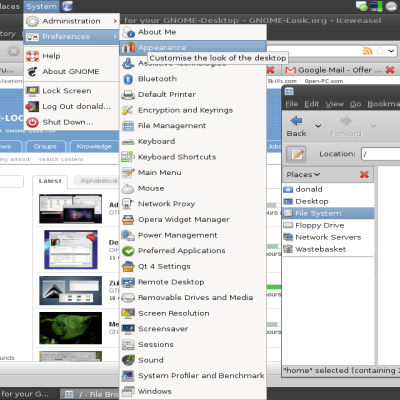Click the Qt 4 Settings icon

click(128, 267)
